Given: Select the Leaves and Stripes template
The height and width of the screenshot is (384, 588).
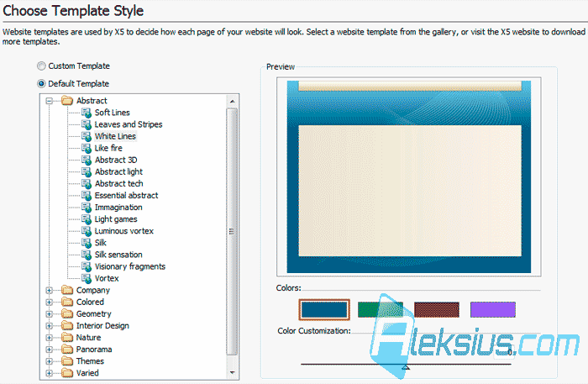Looking at the screenshot, I should tap(129, 124).
